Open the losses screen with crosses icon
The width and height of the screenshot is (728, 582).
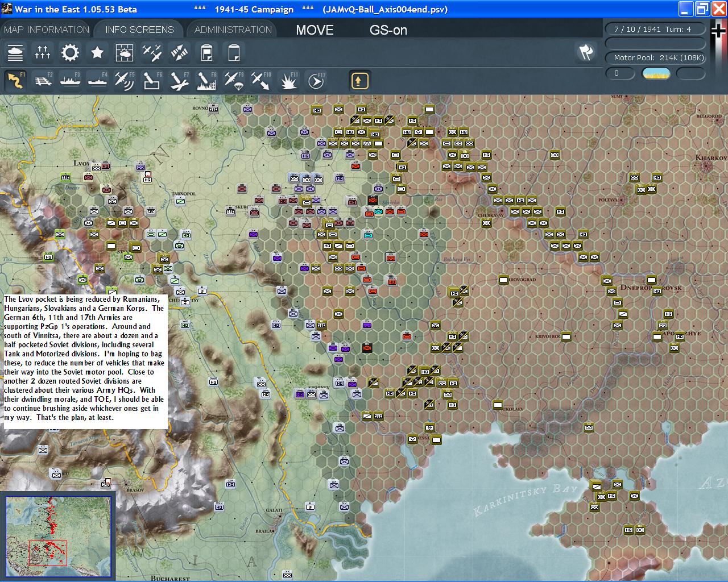43,53
